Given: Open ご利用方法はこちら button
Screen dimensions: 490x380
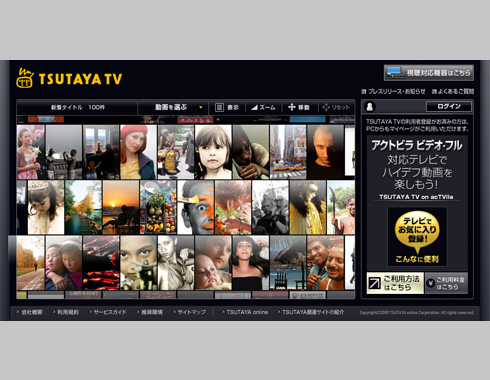Looking at the screenshot, I should pos(395,283).
